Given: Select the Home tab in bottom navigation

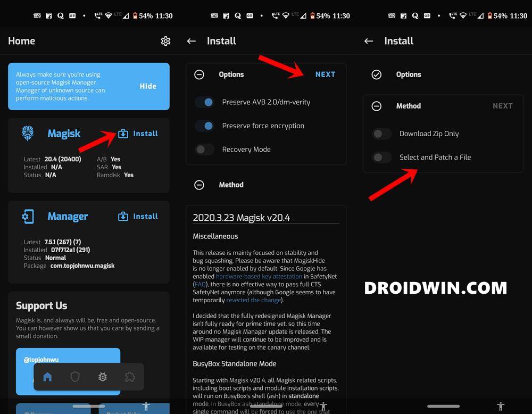Looking at the screenshot, I should [47, 377].
